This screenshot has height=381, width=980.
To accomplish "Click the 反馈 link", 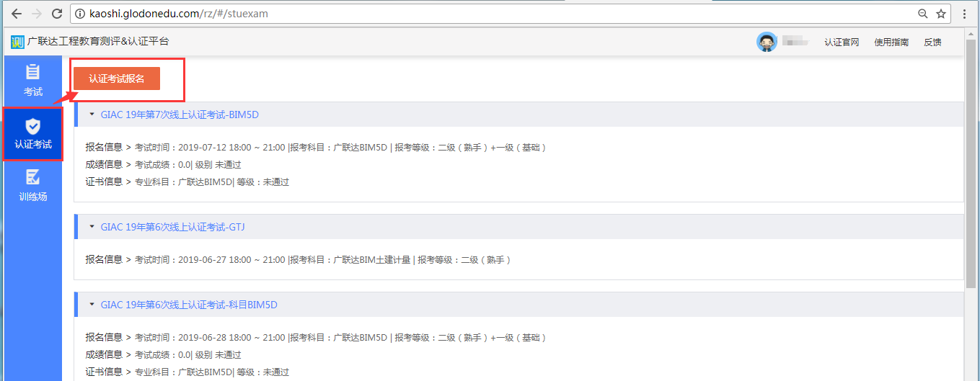I will [x=932, y=42].
